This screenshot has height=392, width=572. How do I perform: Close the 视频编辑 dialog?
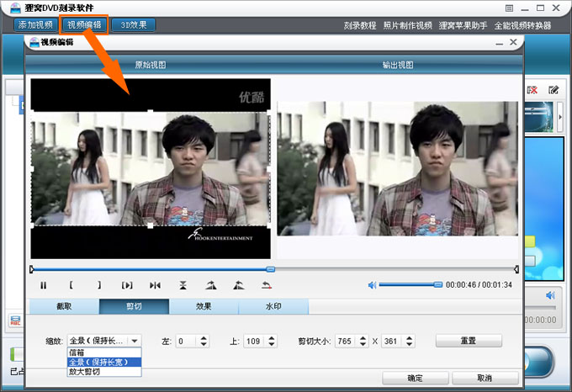click(x=513, y=42)
